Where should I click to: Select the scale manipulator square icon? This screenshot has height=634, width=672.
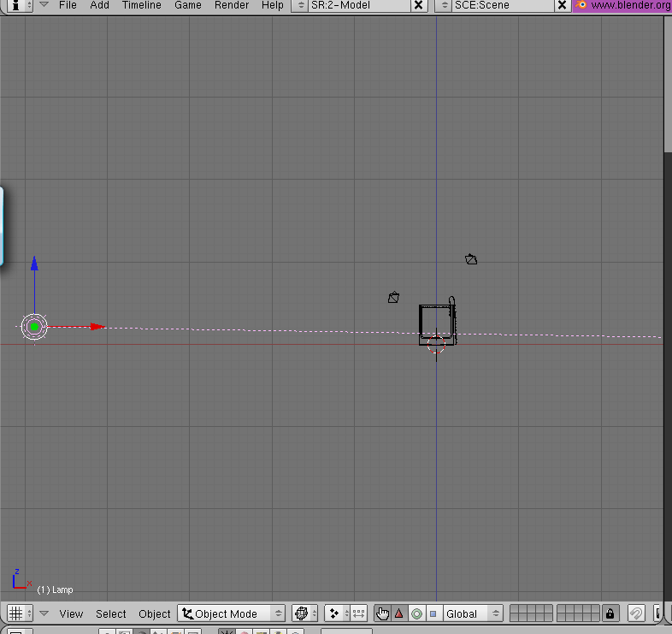(433, 613)
